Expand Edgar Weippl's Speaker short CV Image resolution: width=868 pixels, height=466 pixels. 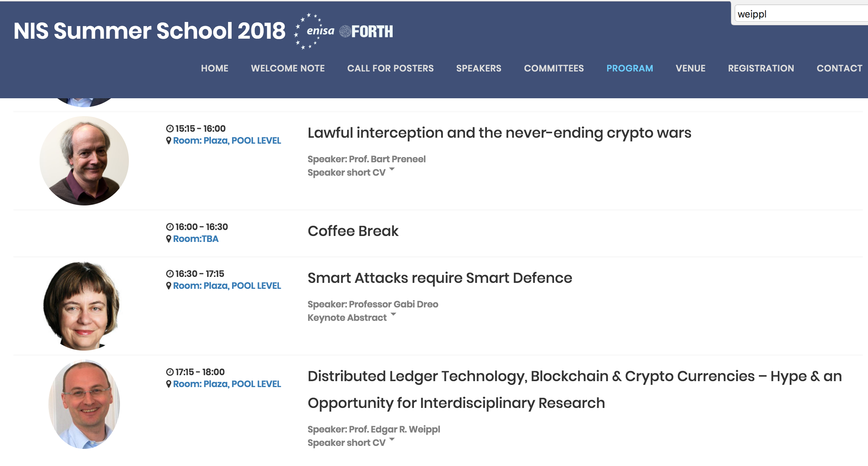351,443
